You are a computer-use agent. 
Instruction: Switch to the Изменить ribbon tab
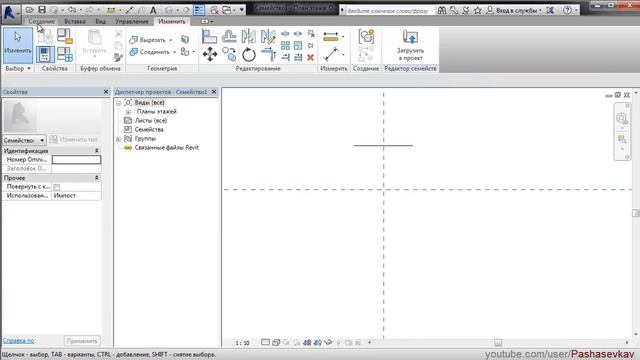tap(172, 21)
